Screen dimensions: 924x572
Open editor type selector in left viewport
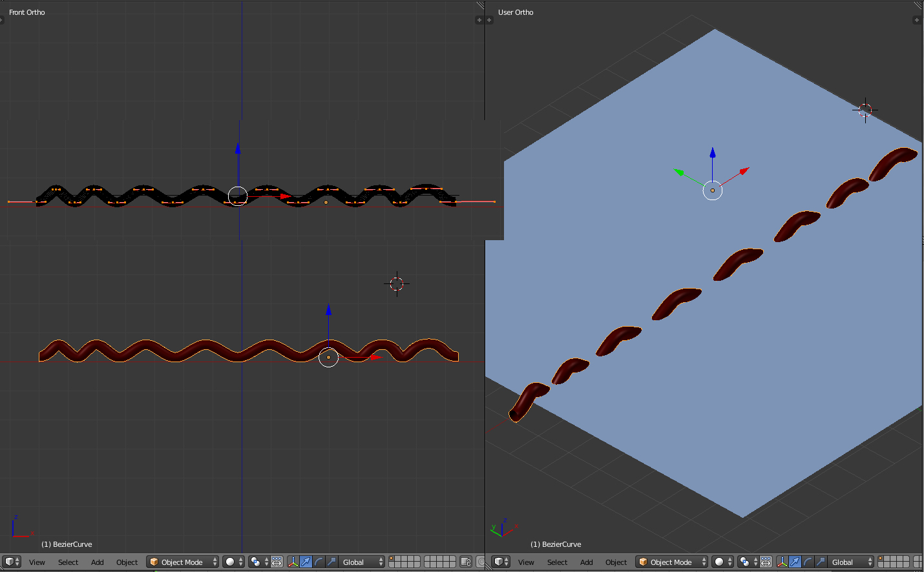[x=12, y=562]
